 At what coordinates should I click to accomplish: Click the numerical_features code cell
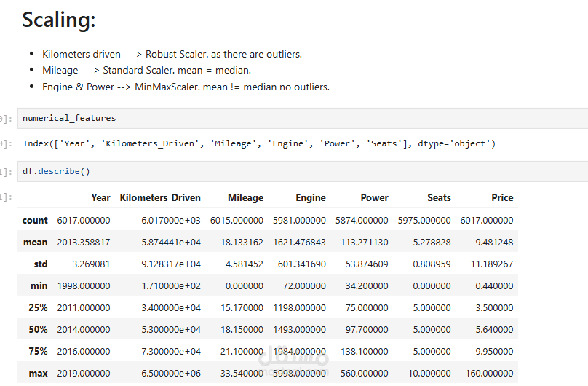click(x=291, y=118)
